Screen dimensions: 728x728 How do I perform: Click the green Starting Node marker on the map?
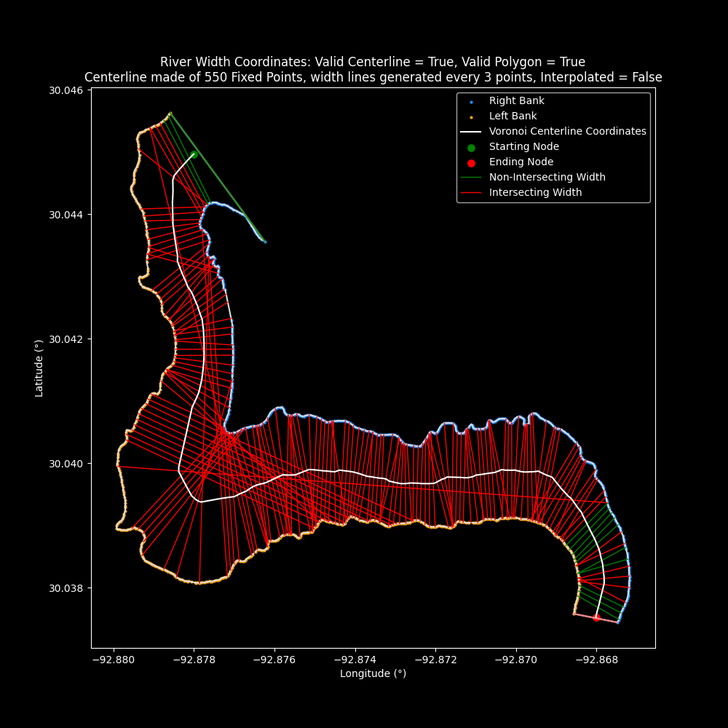(194, 154)
